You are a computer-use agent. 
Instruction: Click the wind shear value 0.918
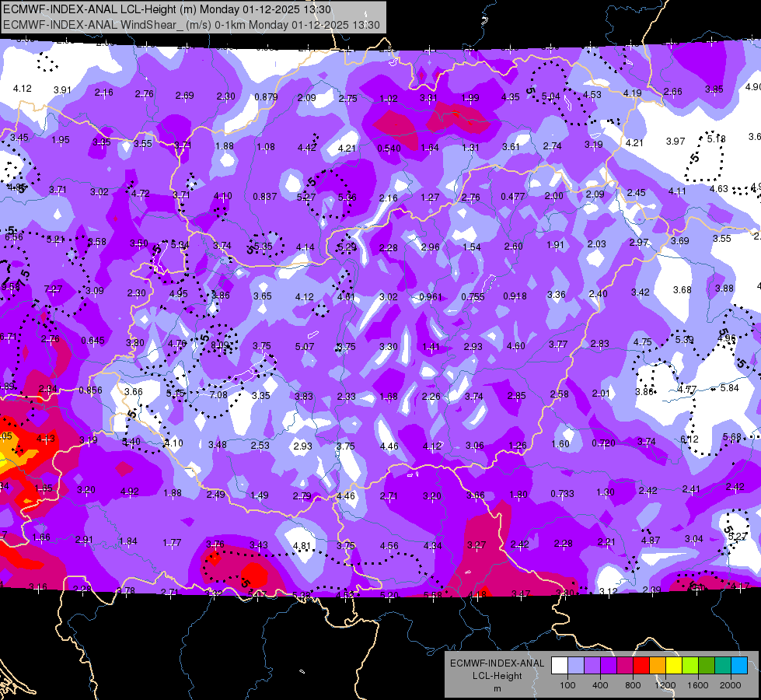515,296
